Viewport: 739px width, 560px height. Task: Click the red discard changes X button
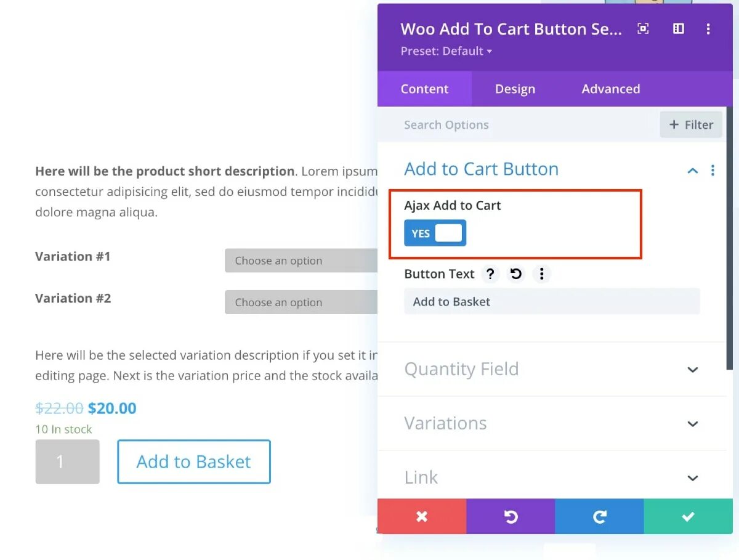[x=422, y=516]
